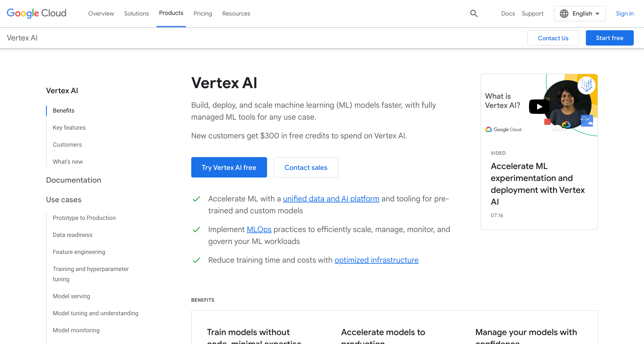Open the Products menu tab
Viewport: 644px width, 344px height.
tap(171, 13)
